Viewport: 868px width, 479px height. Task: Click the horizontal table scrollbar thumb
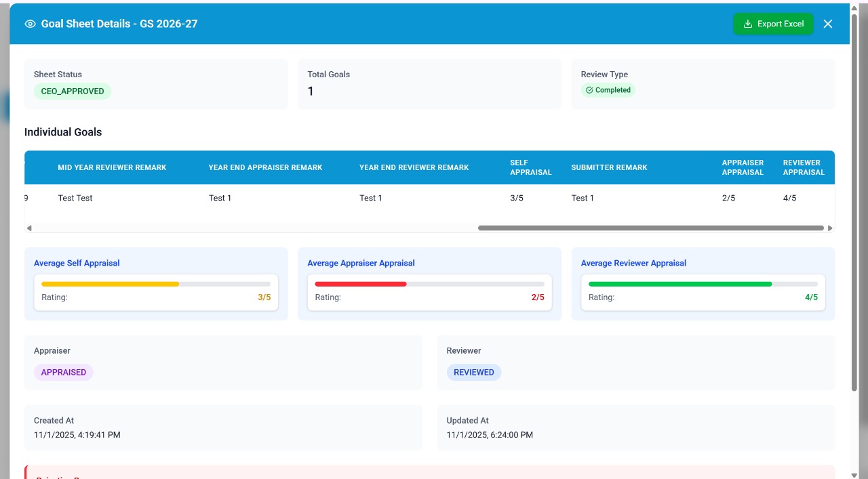[x=651, y=228]
